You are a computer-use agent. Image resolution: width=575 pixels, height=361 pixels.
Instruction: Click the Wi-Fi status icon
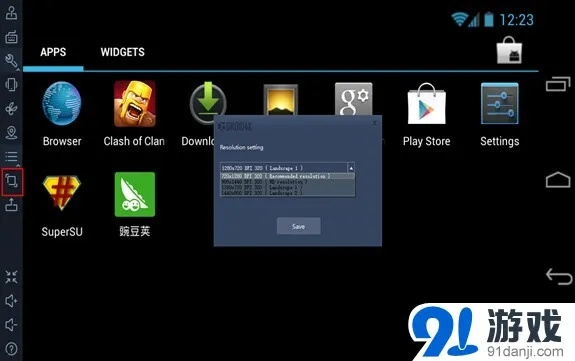[x=459, y=19]
